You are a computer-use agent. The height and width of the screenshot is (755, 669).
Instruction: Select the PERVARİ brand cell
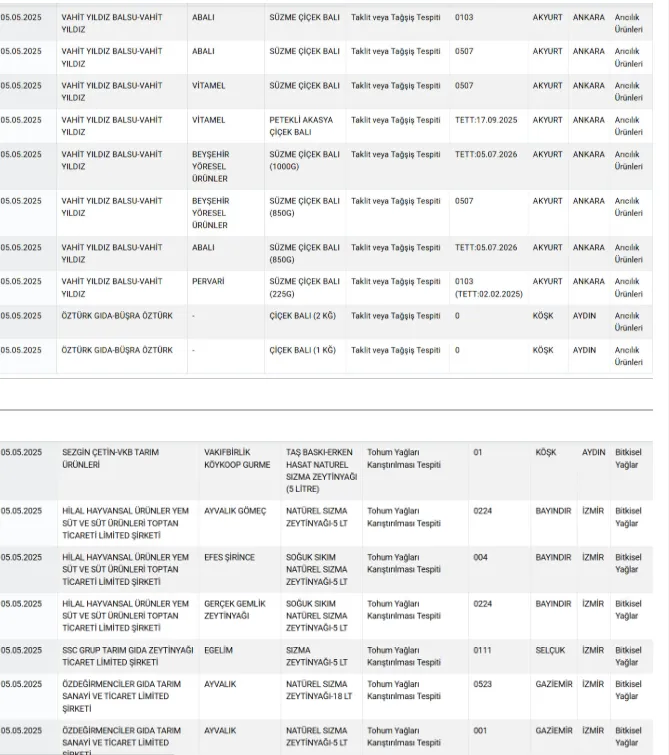point(208,282)
